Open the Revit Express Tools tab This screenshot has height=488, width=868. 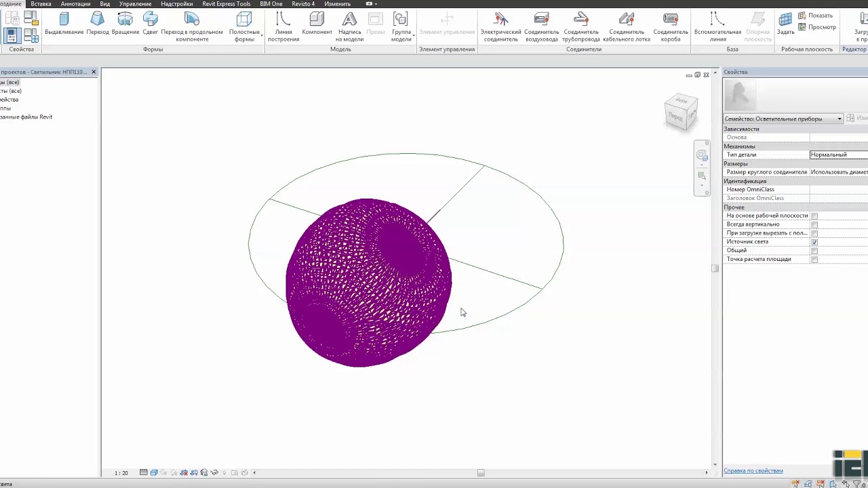tap(226, 4)
